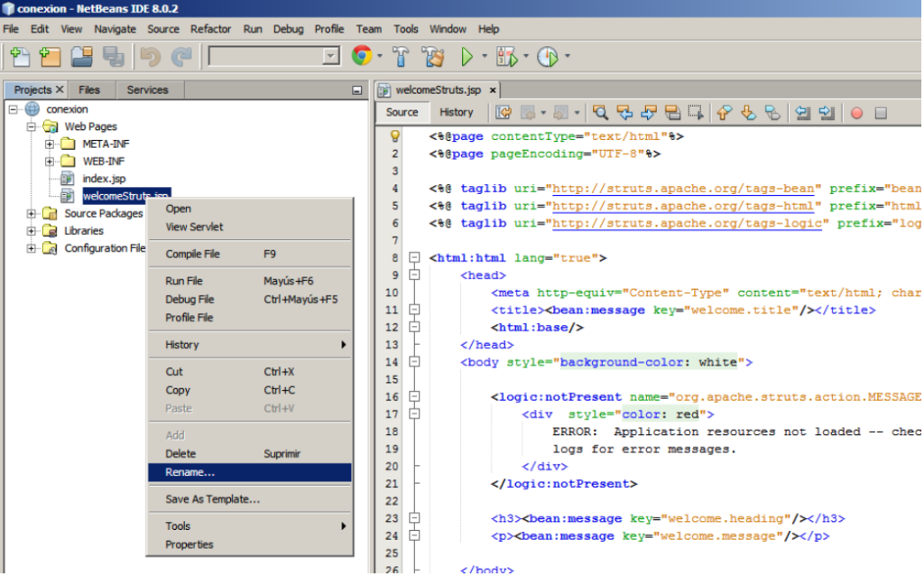Expand the WEB-INF folder
This screenshot has width=924, height=576.
[x=49, y=162]
